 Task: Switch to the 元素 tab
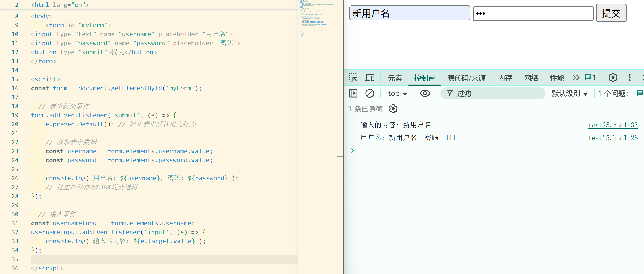[x=395, y=78]
